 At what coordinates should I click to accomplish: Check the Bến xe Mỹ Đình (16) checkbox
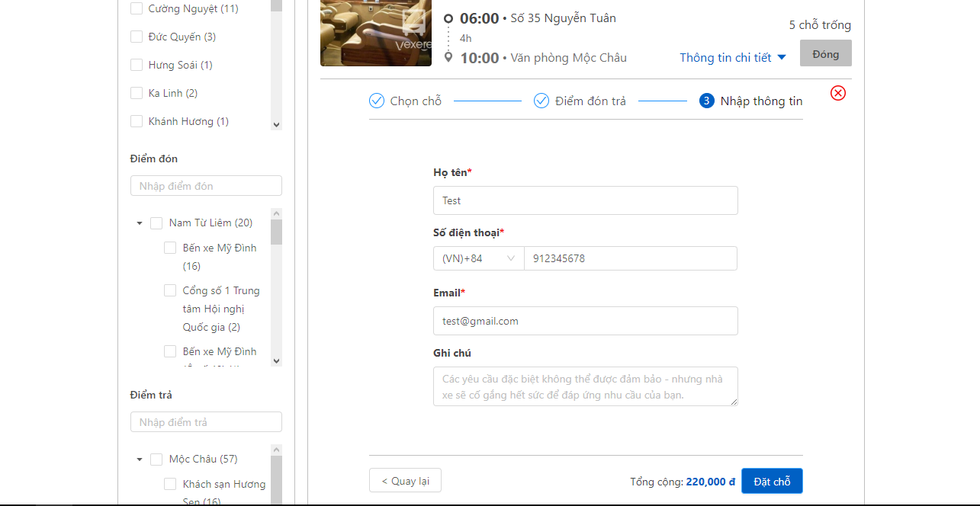click(170, 248)
